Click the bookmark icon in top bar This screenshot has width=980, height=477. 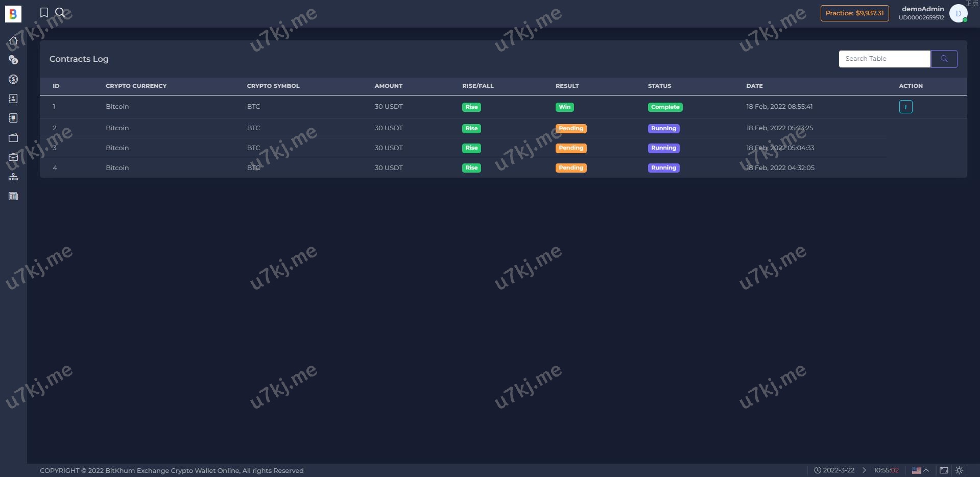[44, 13]
